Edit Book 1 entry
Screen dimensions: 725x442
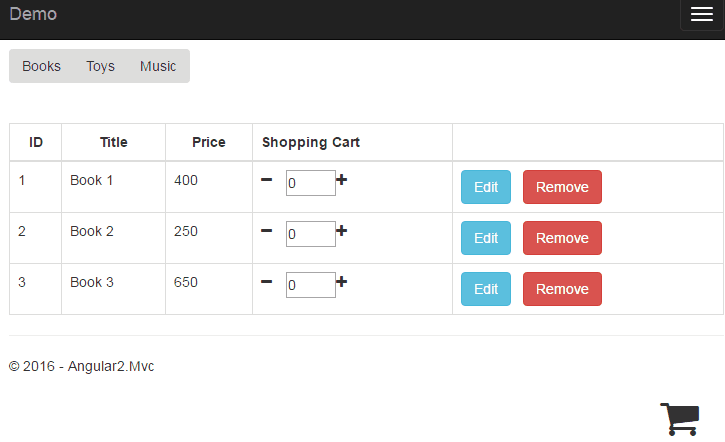pyautogui.click(x=486, y=187)
